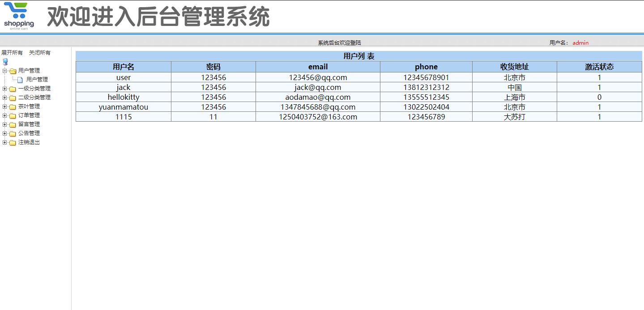This screenshot has height=310, width=644.
Task: Expand 公告管理 using its plus box
Action: pyautogui.click(x=4, y=133)
